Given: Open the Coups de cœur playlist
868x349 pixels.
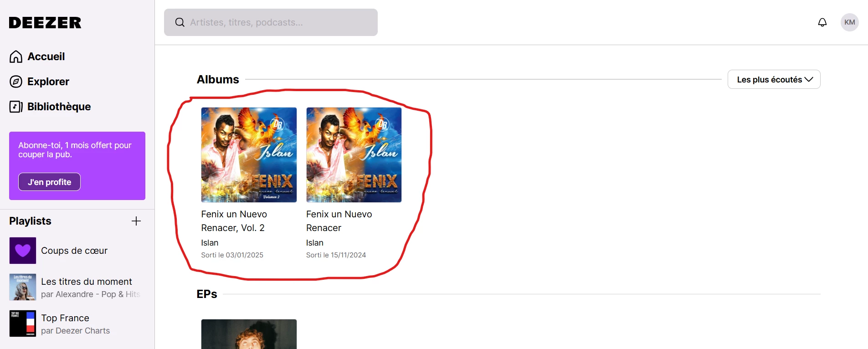Looking at the screenshot, I should pyautogui.click(x=74, y=251).
